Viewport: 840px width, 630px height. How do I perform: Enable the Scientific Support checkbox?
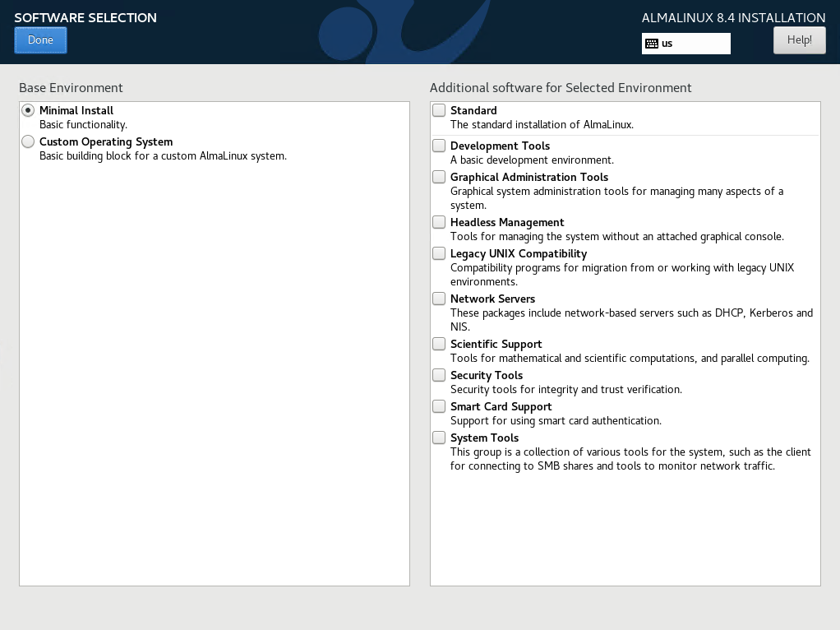click(x=439, y=344)
